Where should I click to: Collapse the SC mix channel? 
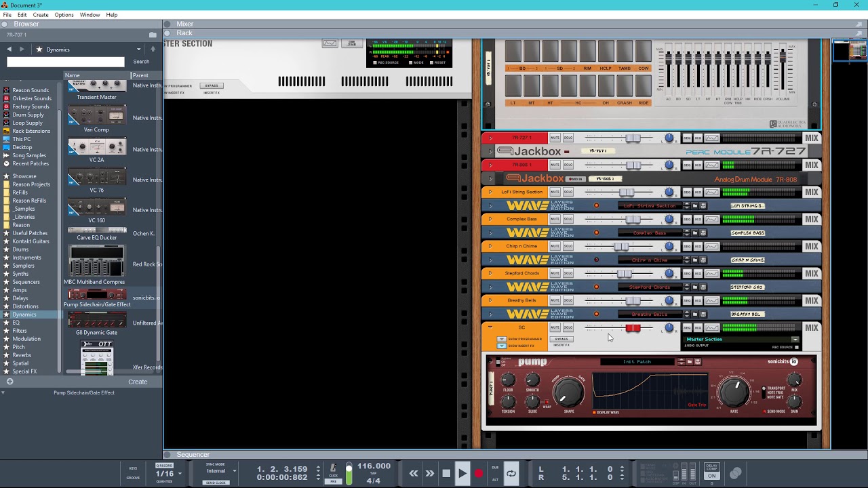click(x=490, y=327)
